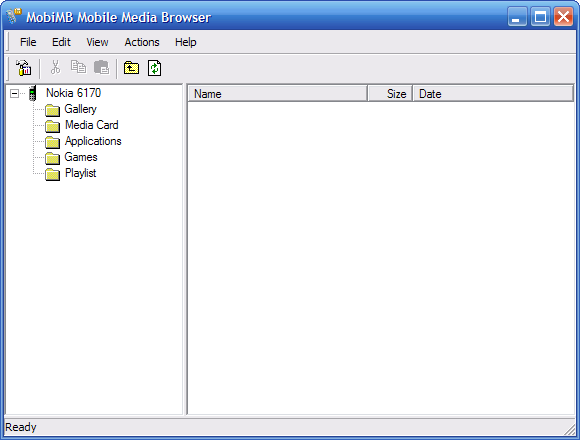Sort by the Size column header
This screenshot has width=580, height=440.
390,94
